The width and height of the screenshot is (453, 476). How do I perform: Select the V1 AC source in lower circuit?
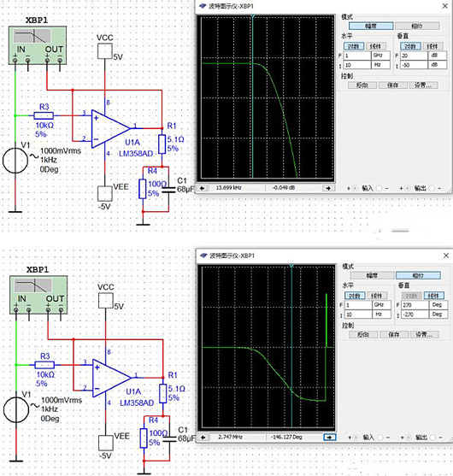pyautogui.click(x=16, y=409)
